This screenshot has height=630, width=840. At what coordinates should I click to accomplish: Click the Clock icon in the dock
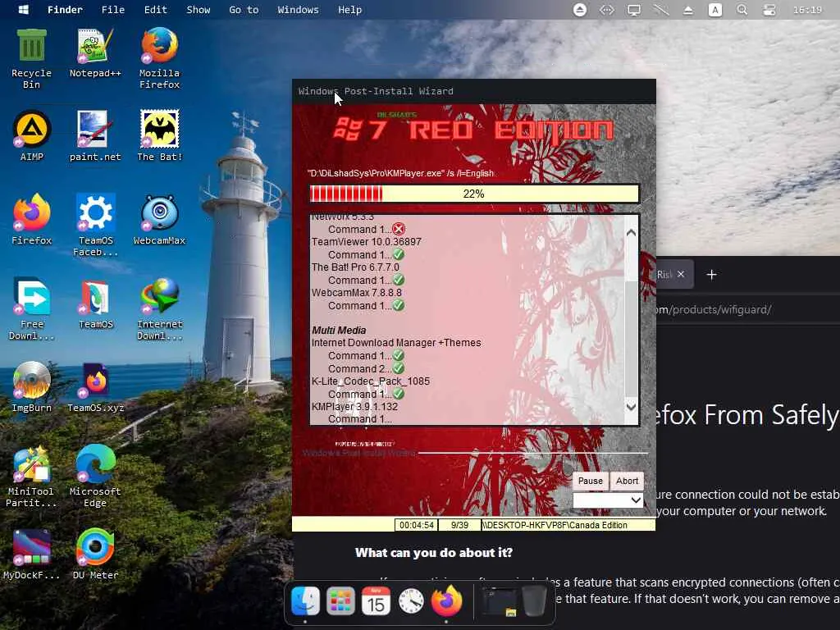click(x=412, y=600)
